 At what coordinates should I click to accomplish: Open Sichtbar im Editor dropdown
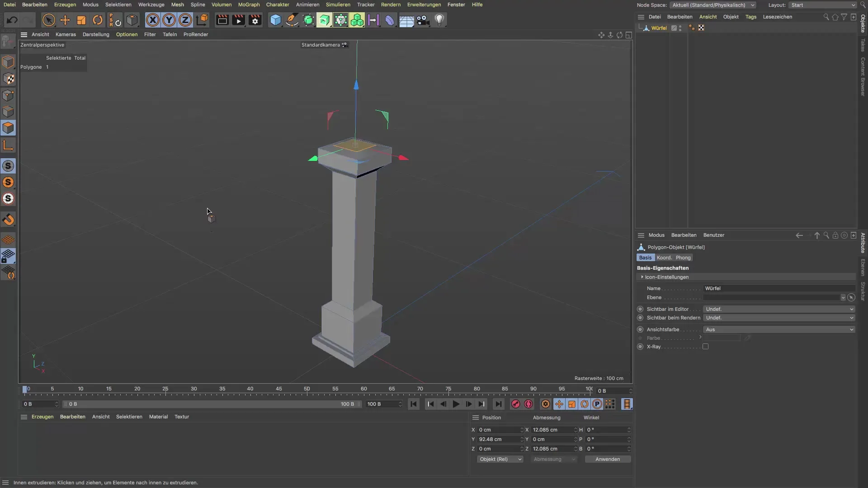coord(779,309)
